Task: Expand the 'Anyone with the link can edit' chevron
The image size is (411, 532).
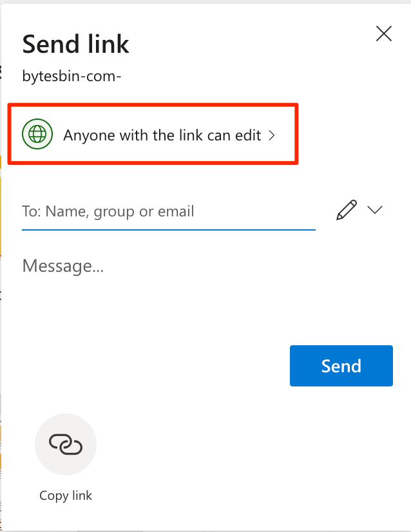Action: click(271, 135)
